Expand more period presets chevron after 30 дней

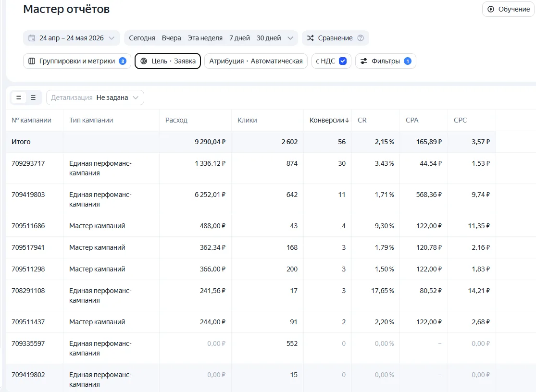tap(290, 38)
